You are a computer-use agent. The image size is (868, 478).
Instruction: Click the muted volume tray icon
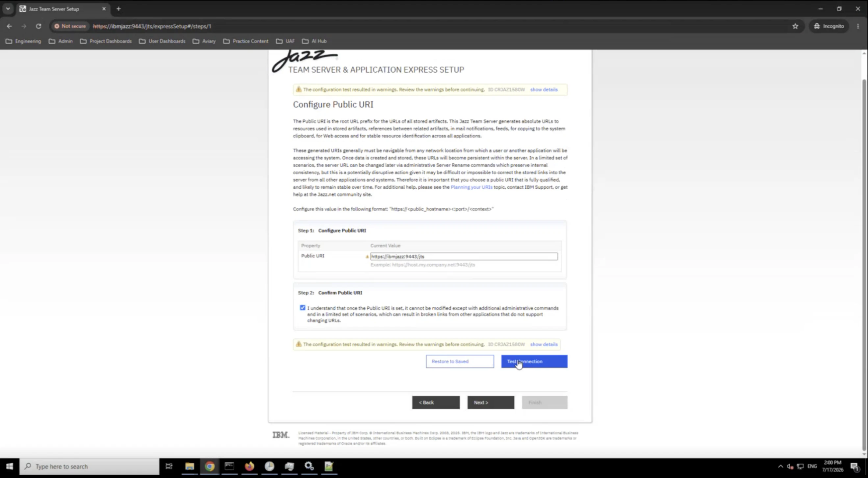pyautogui.click(x=790, y=466)
